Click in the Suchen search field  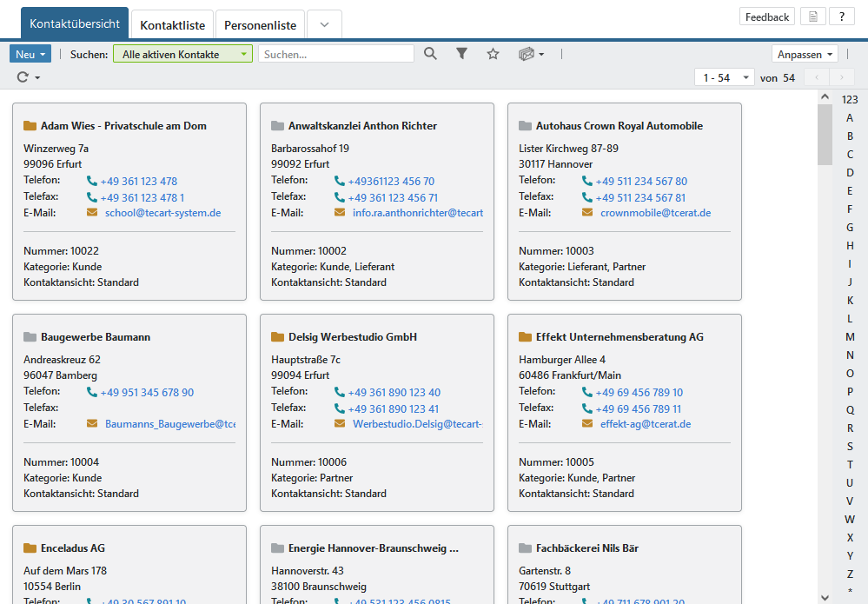point(336,54)
